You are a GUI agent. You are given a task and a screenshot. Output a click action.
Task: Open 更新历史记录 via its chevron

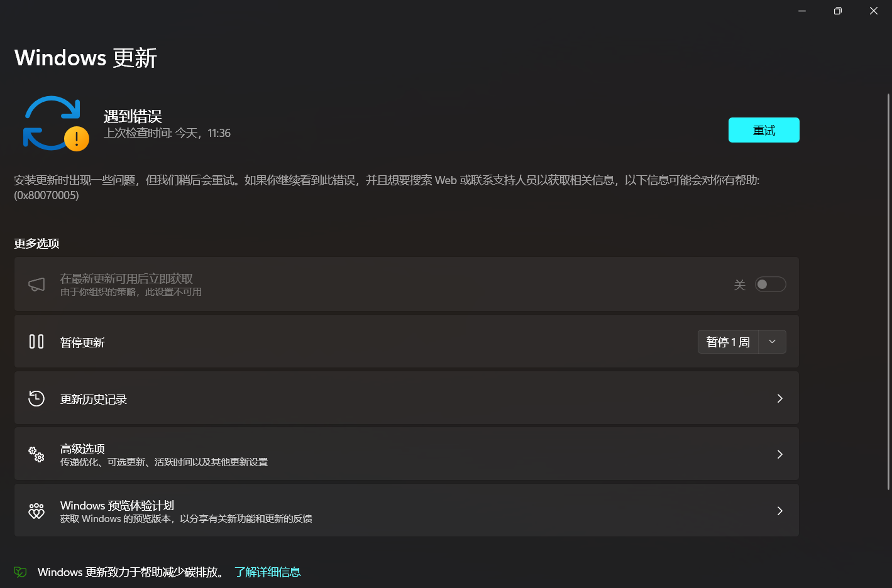tap(779, 398)
